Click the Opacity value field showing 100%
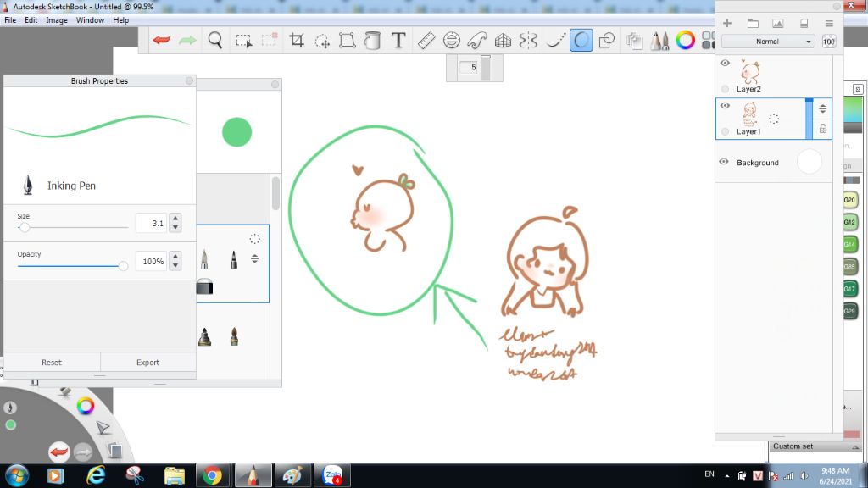 point(151,261)
